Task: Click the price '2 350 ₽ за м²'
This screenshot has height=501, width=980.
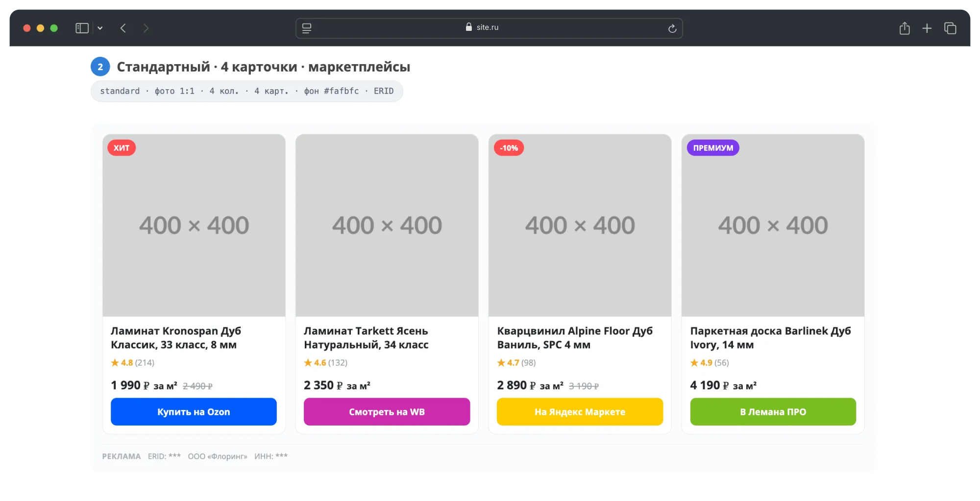Action: [337, 385]
